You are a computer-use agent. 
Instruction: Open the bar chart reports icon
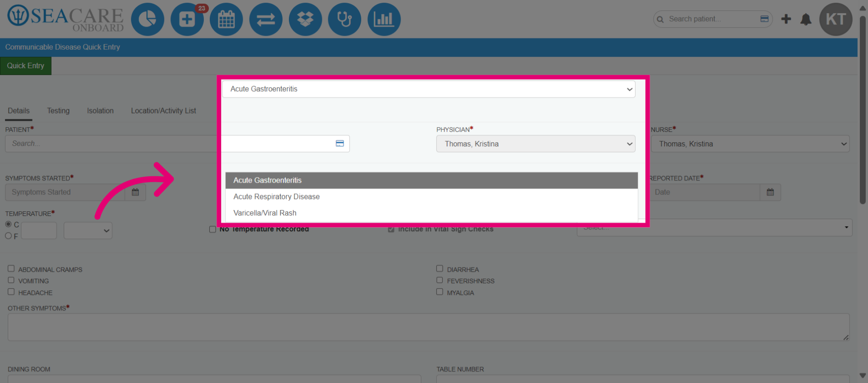tap(384, 19)
